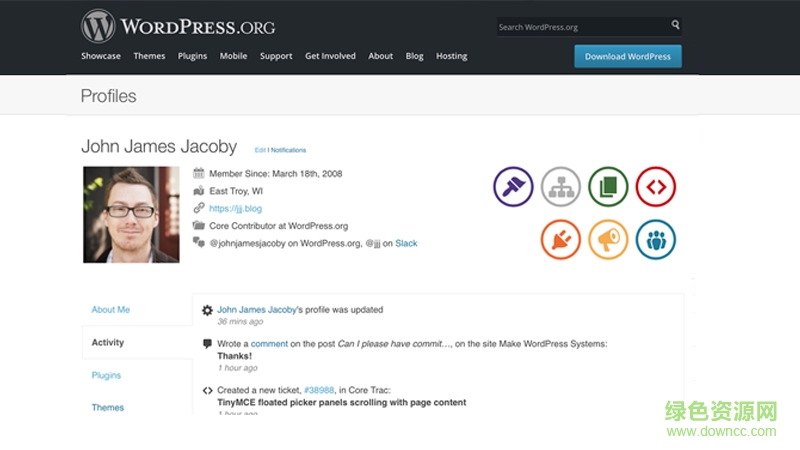Click the yellow megaphone badge icon
Viewport: 800px width, 450px height.
pos(608,239)
